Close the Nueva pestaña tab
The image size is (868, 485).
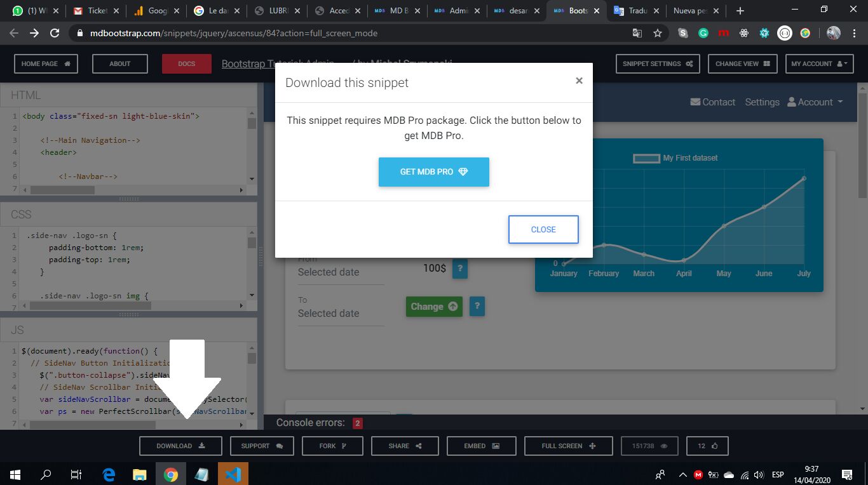tap(717, 11)
